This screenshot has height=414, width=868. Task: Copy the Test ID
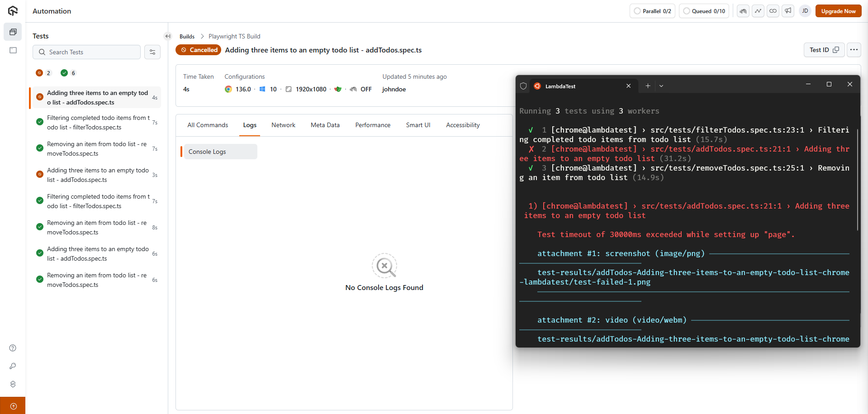[824, 50]
